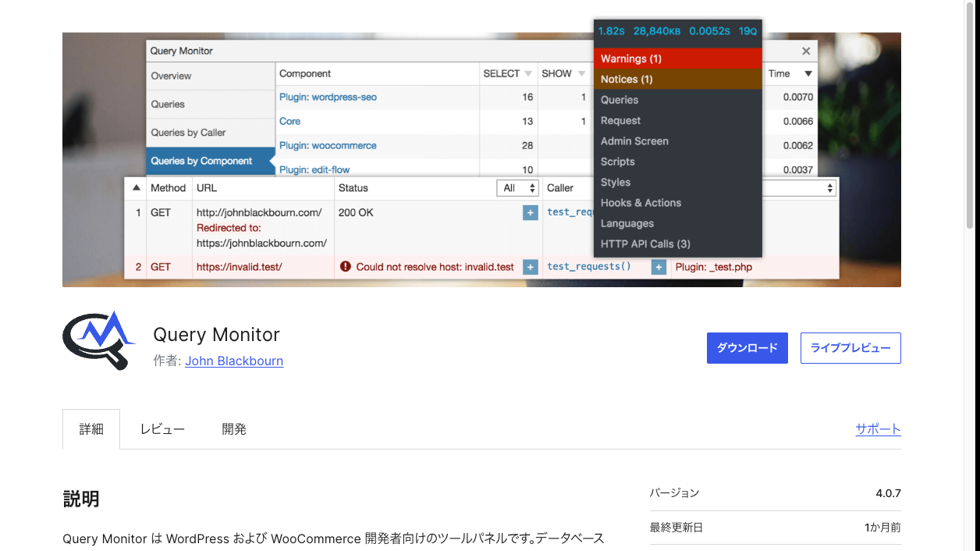Choose Request in dark dropdown menu
980x551 pixels.
point(677,120)
